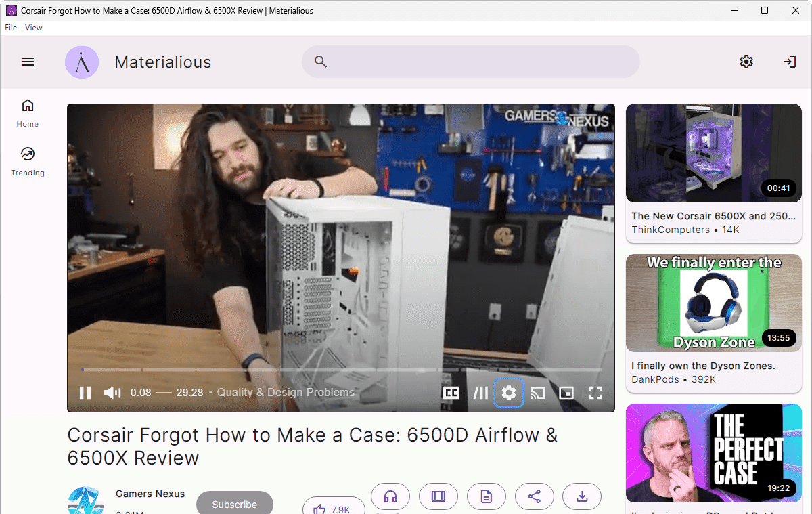812x514 pixels.
Task: Toggle closed captions on player
Action: pos(451,393)
